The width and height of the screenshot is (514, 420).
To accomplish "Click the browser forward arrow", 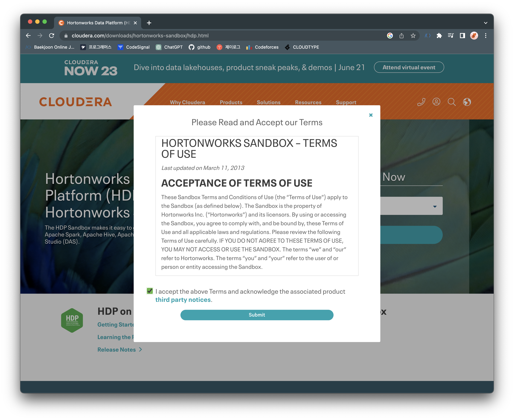I will [x=40, y=36].
